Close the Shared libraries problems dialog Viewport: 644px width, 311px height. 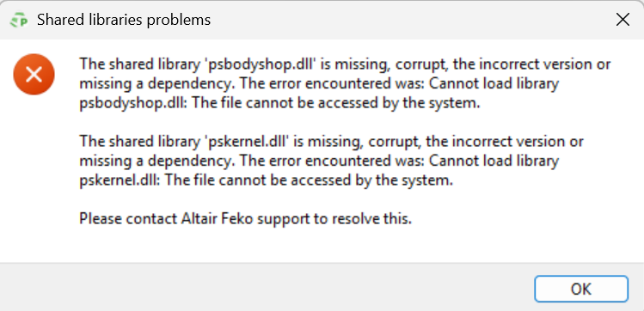click(623, 20)
